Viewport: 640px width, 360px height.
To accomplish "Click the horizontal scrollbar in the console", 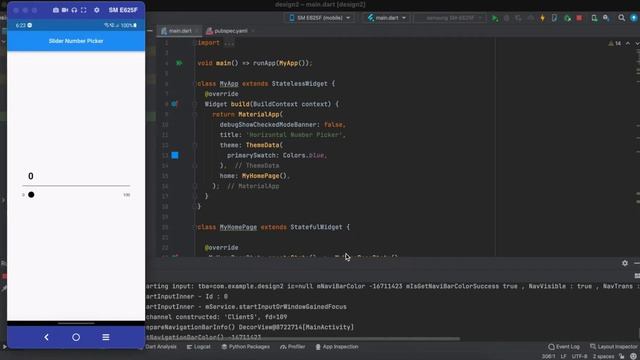I will [302, 339].
